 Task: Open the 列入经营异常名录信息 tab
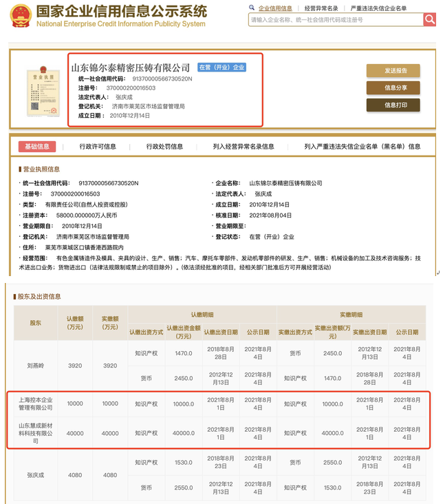(244, 147)
